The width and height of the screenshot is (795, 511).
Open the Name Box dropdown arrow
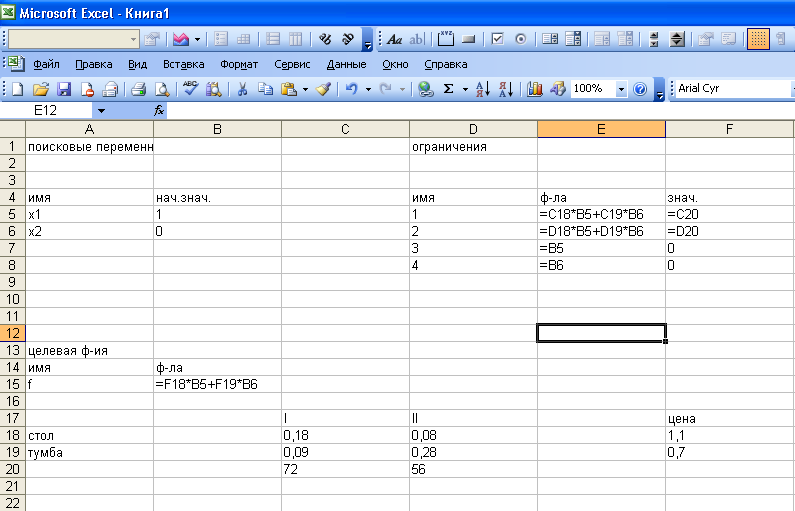coord(101,111)
